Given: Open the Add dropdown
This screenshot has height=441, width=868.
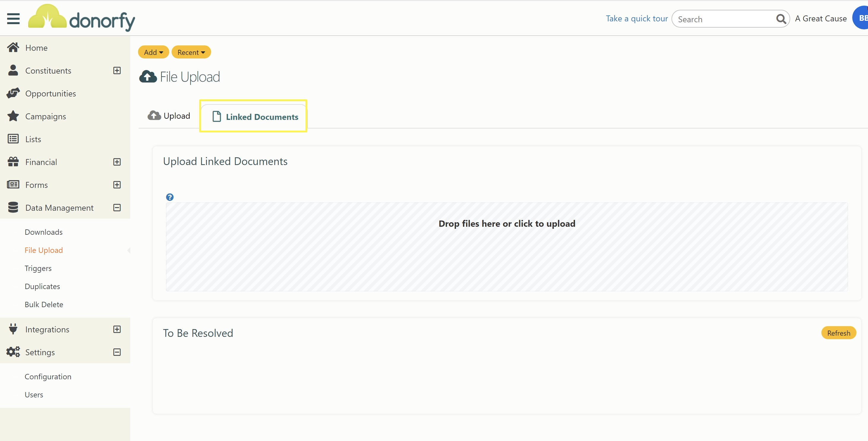Looking at the screenshot, I should pos(153,52).
